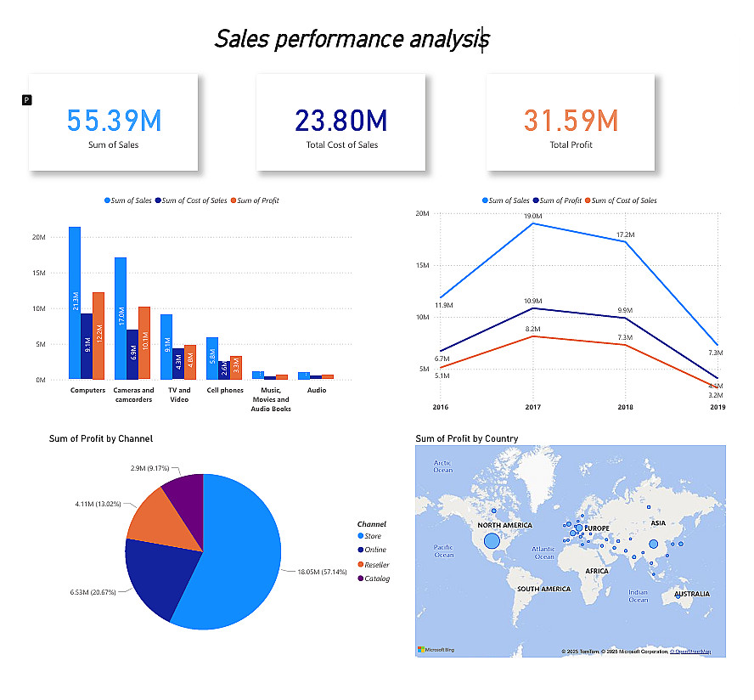
Task: Select the large North America bubble on the map
Action: tap(492, 541)
